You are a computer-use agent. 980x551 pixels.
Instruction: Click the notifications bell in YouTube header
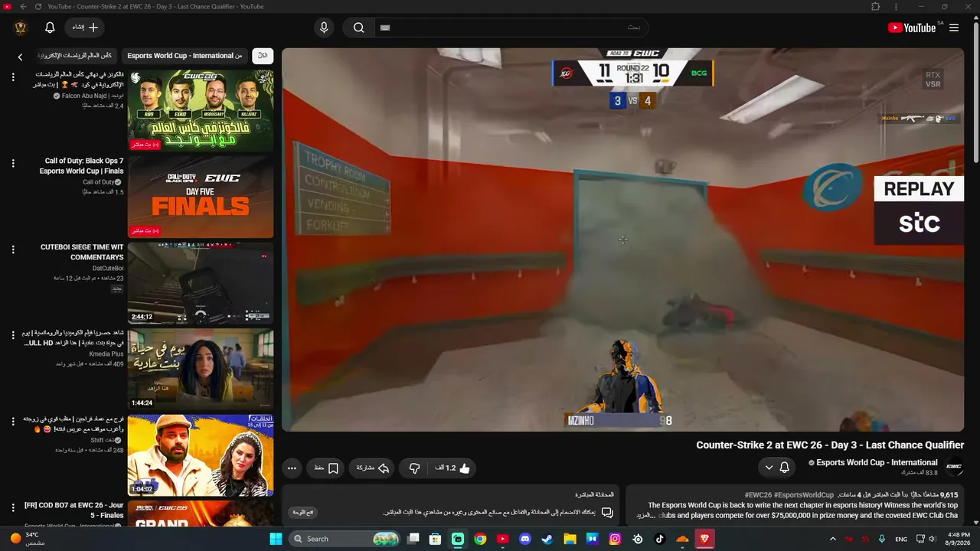point(50,28)
